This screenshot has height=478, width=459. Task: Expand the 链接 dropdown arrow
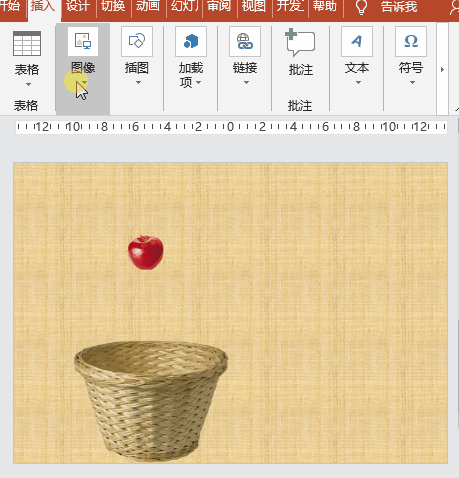click(x=246, y=82)
